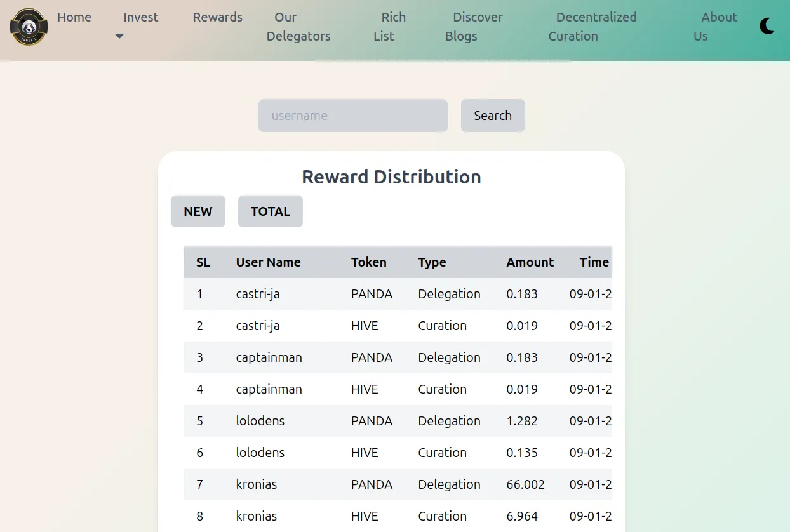Click amount 1.282 for lolodens
This screenshot has height=532, width=790.
click(x=522, y=421)
